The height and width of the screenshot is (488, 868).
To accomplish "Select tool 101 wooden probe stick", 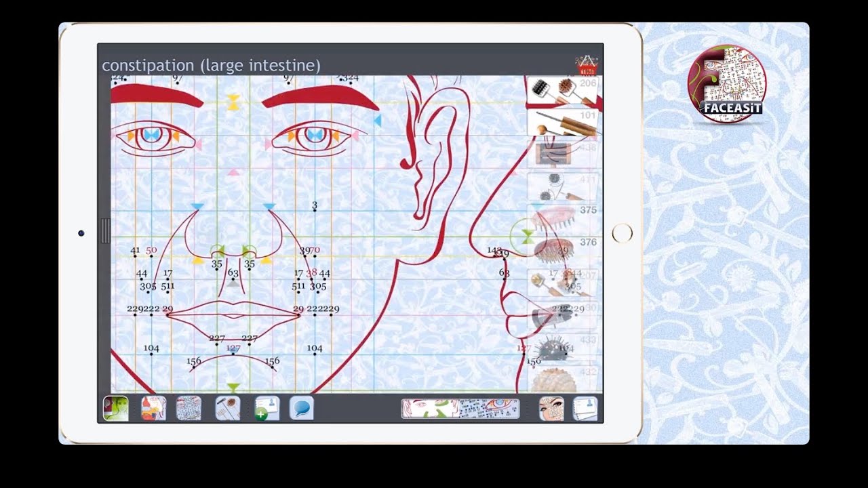I will [x=563, y=123].
